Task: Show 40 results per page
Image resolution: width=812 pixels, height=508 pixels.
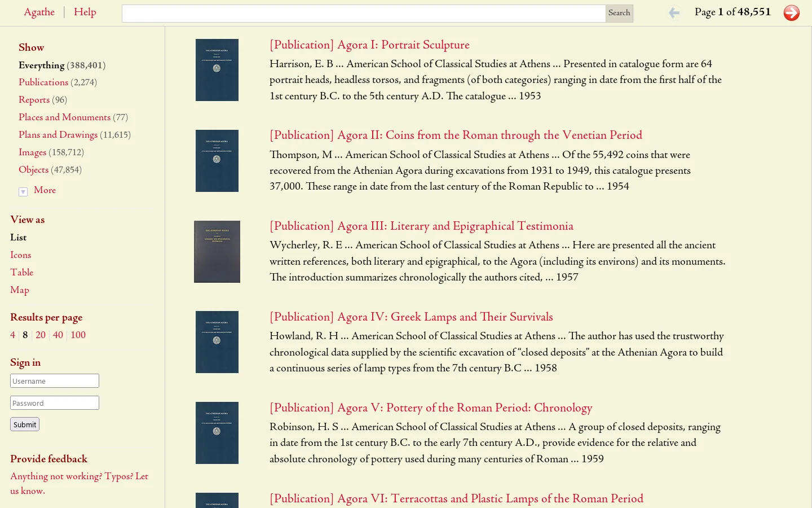Action: (58, 335)
